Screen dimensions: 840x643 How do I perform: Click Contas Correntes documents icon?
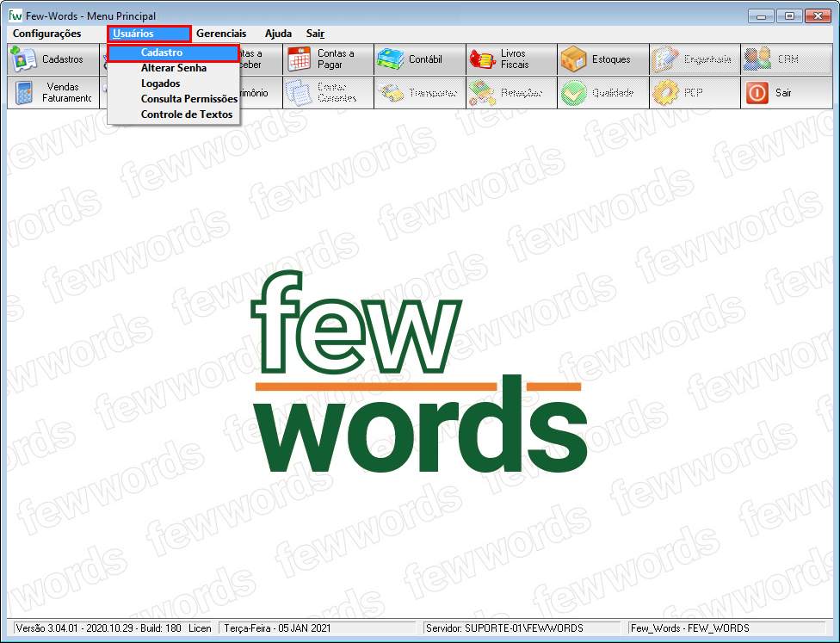pyautogui.click(x=299, y=93)
